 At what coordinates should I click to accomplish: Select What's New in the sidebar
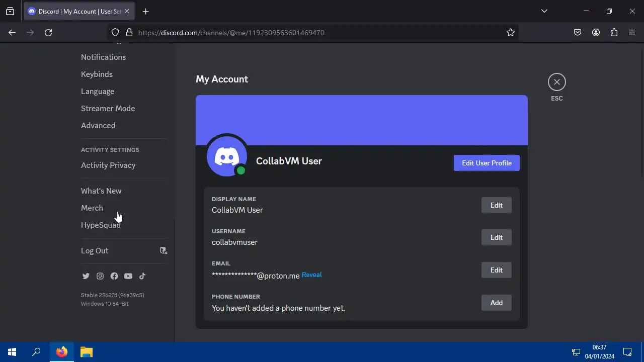click(101, 191)
